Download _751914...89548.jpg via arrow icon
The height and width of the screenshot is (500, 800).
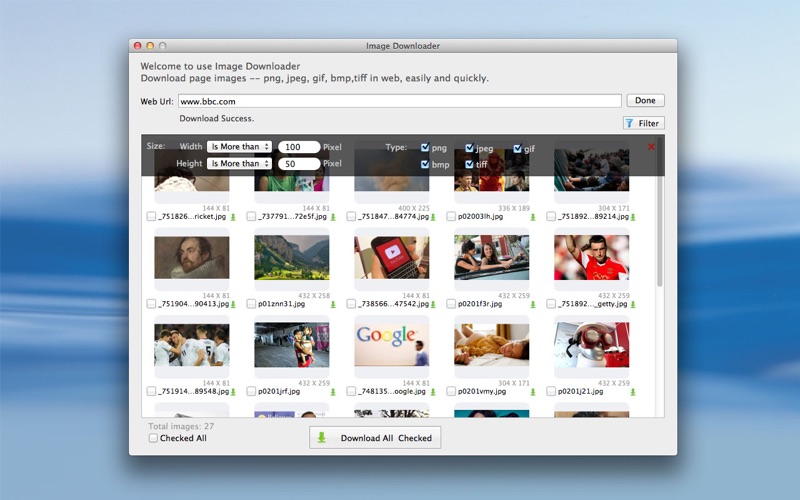[233, 392]
